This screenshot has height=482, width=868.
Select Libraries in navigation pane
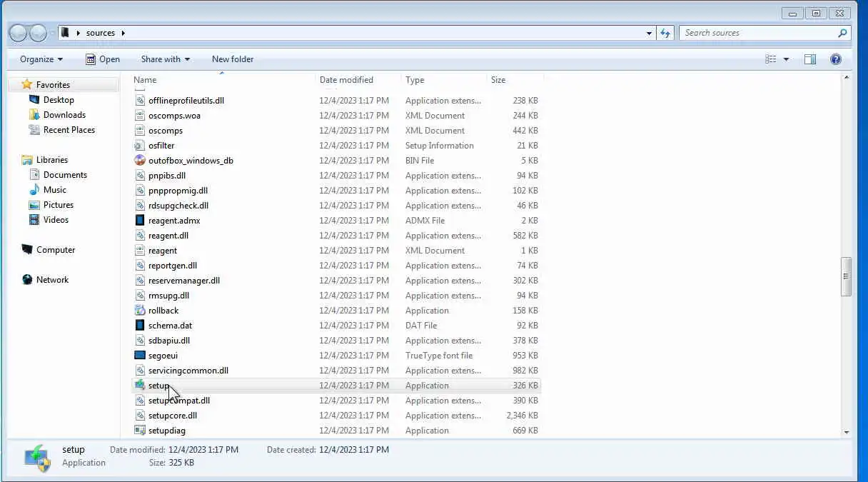pyautogui.click(x=52, y=160)
